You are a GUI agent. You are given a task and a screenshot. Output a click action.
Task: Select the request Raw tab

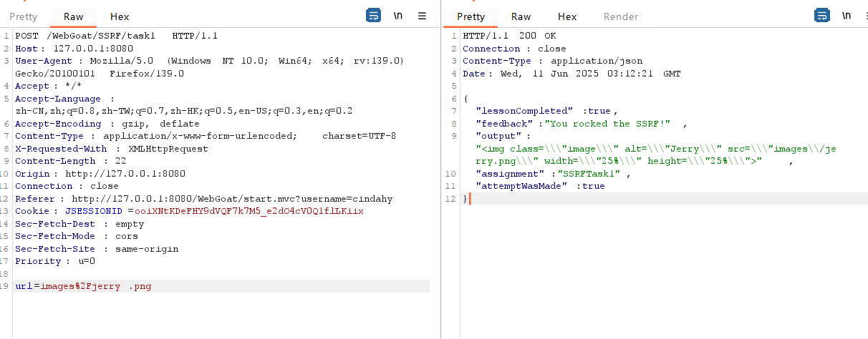(x=73, y=16)
